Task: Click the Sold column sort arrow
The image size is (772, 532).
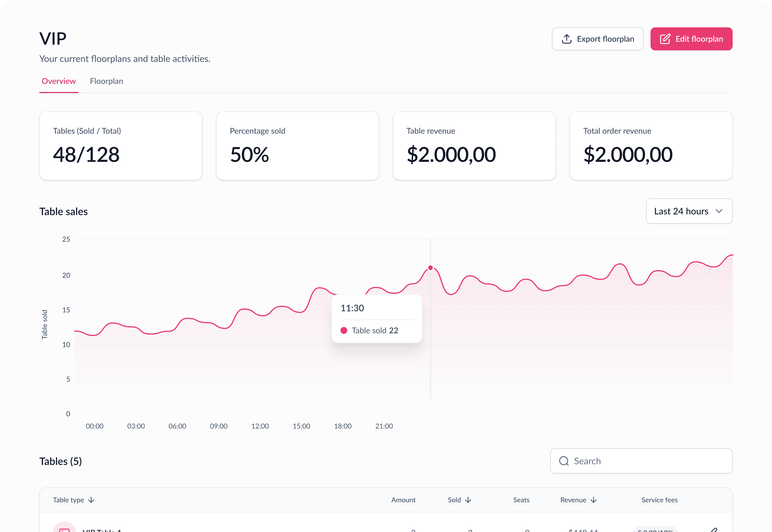Action: pyautogui.click(x=468, y=500)
